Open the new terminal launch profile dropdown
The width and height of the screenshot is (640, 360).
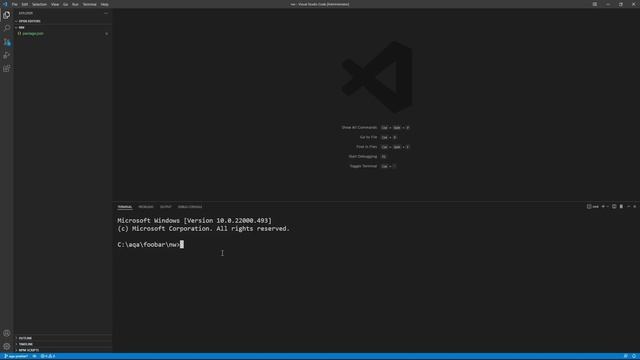[x=607, y=207]
